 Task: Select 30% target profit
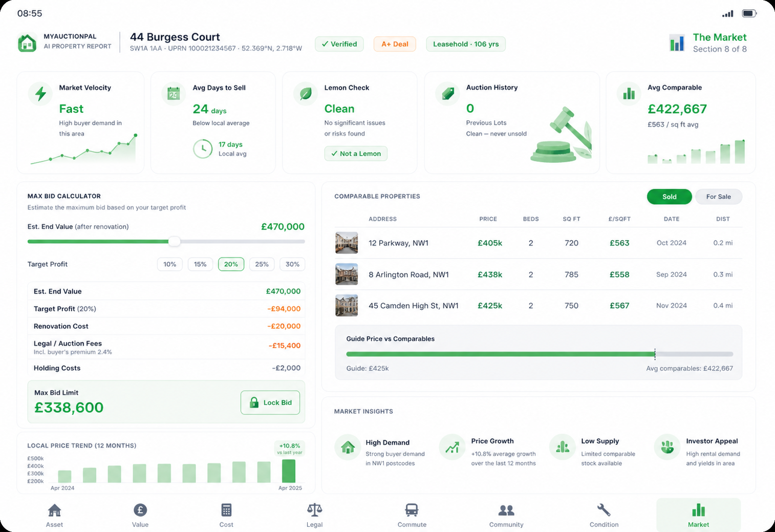coord(292,264)
